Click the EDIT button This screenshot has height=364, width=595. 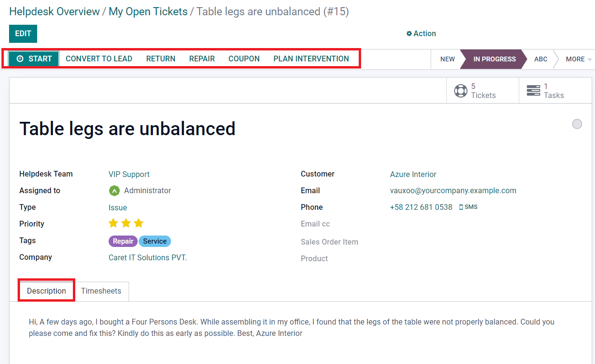tap(23, 34)
